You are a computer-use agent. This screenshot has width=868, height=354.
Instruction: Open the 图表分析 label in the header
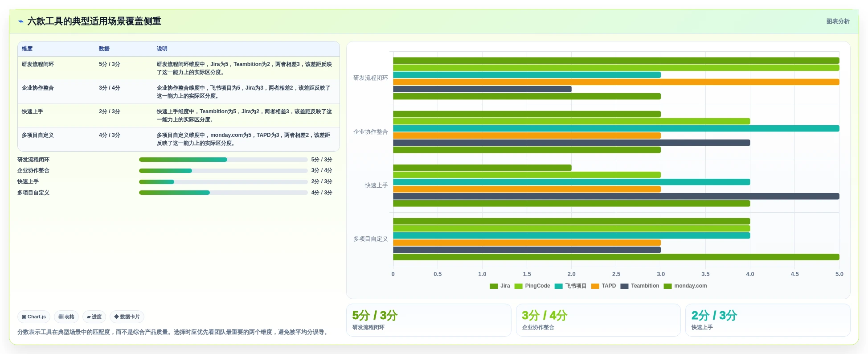[838, 21]
